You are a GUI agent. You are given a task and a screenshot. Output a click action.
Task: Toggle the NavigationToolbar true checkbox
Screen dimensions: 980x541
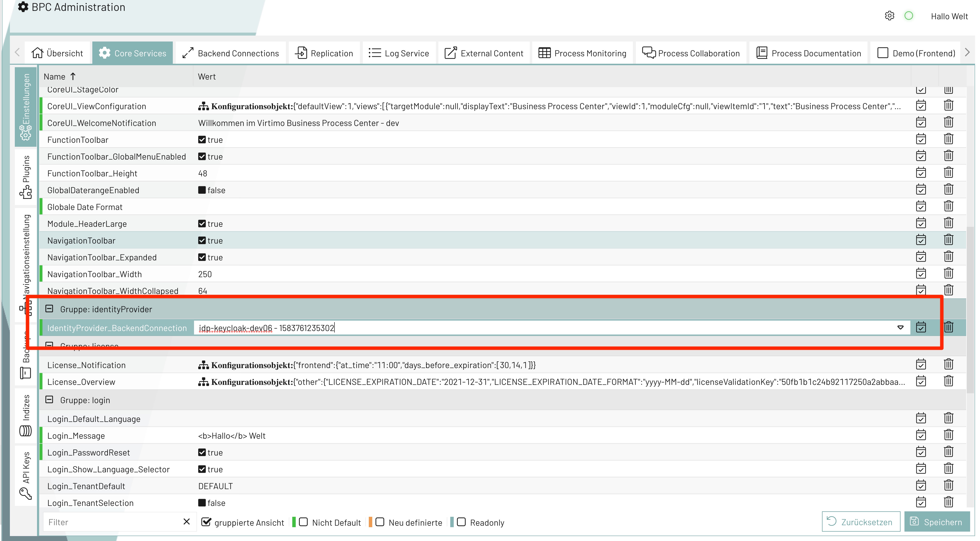tap(202, 241)
